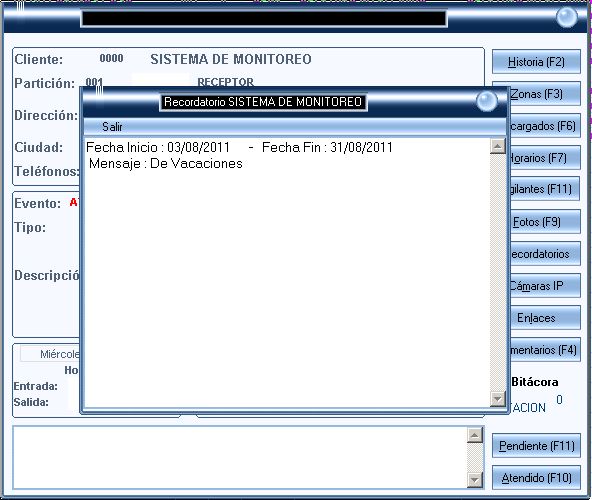Image resolution: width=592 pixels, height=500 pixels.
Task: Click round orb button in main window title bar
Action: [x=566, y=17]
